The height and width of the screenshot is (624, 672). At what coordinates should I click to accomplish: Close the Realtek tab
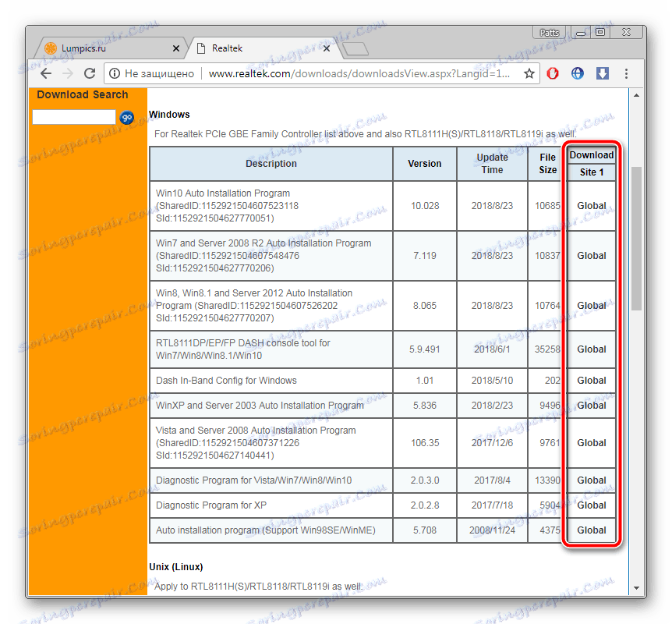point(327,48)
